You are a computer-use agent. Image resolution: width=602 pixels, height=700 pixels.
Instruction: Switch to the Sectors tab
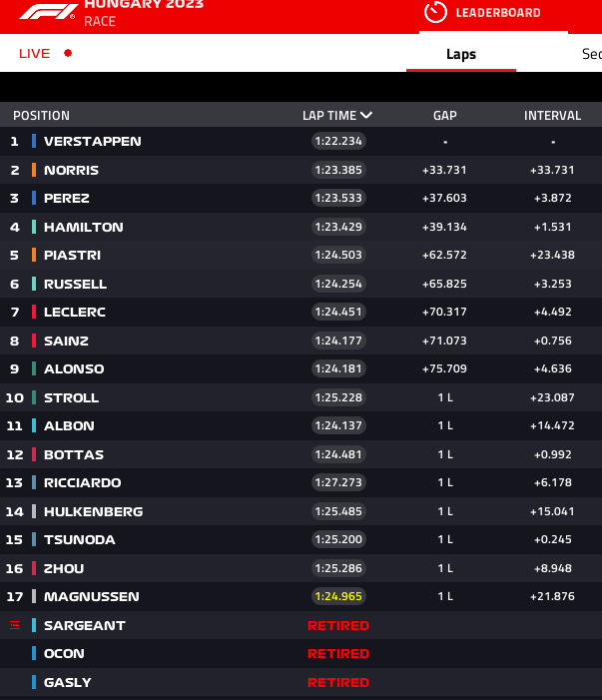[592, 54]
